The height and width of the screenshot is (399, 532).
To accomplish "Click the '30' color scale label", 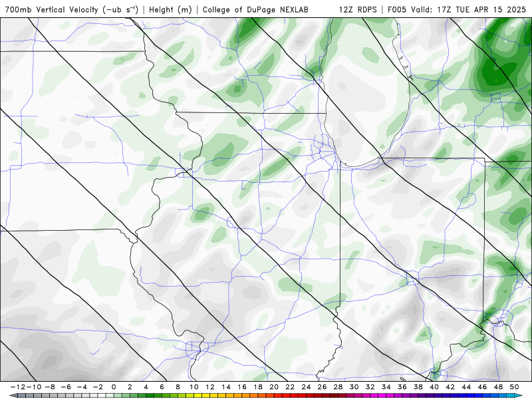I will tap(354, 387).
